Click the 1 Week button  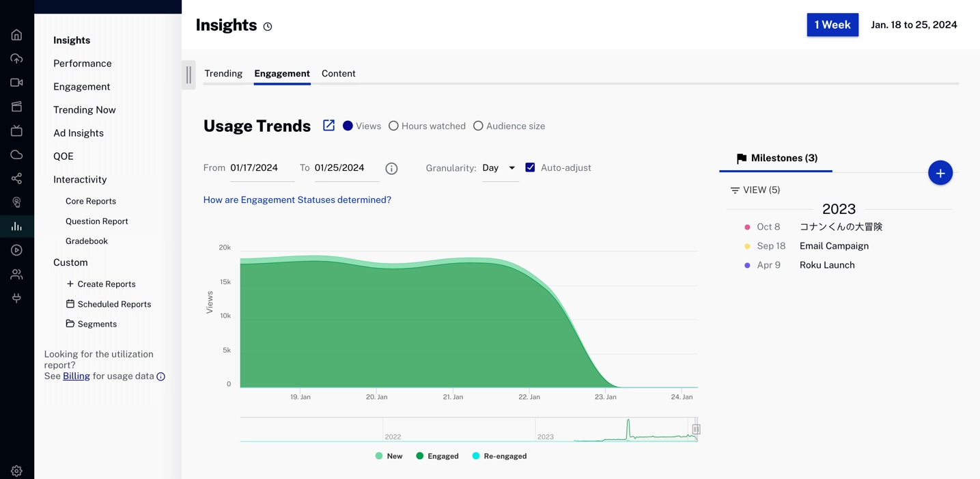(832, 25)
